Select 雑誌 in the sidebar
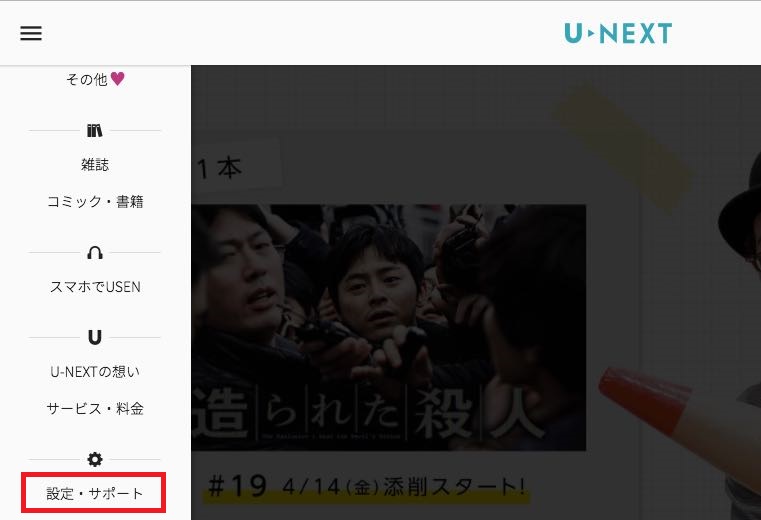Screen dimensions: 761x520 tap(95, 165)
